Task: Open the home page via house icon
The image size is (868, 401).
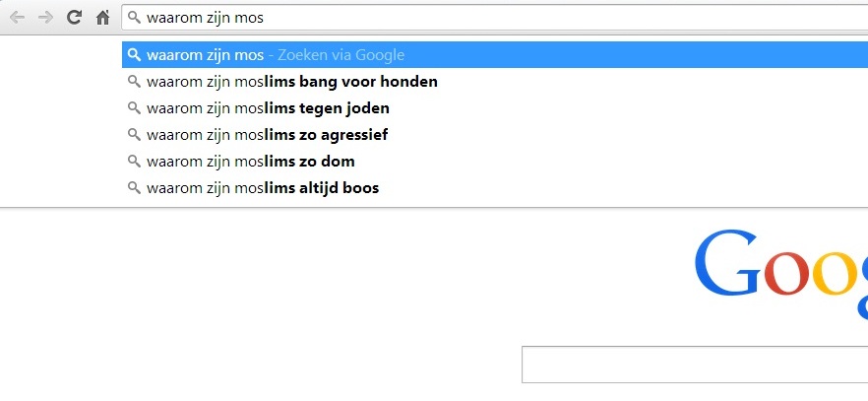Action: coord(102,18)
